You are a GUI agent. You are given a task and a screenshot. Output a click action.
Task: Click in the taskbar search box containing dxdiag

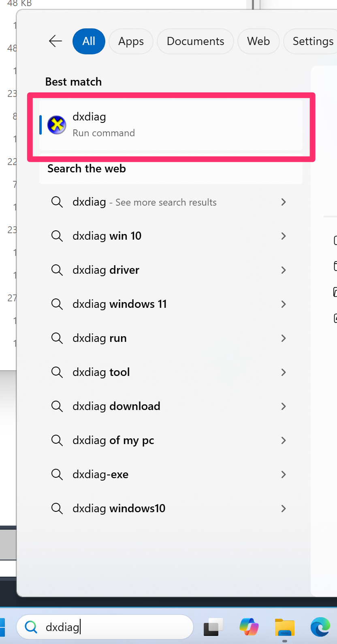(105, 627)
